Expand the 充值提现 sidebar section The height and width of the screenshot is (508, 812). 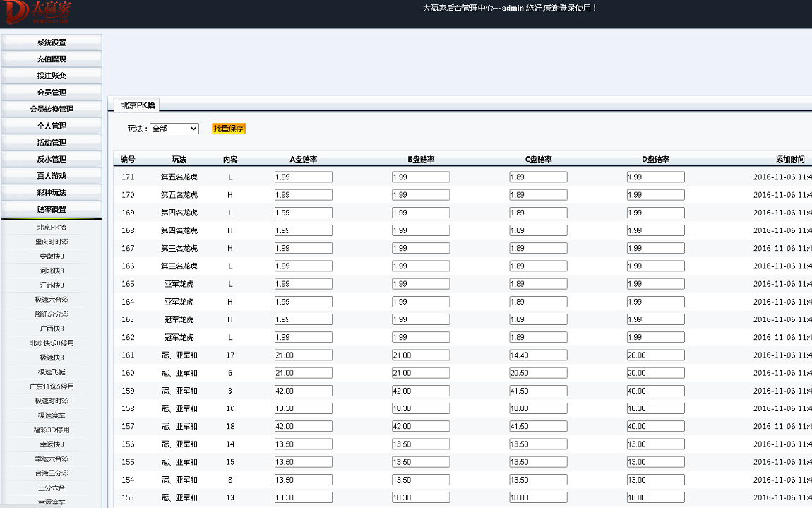pos(52,59)
